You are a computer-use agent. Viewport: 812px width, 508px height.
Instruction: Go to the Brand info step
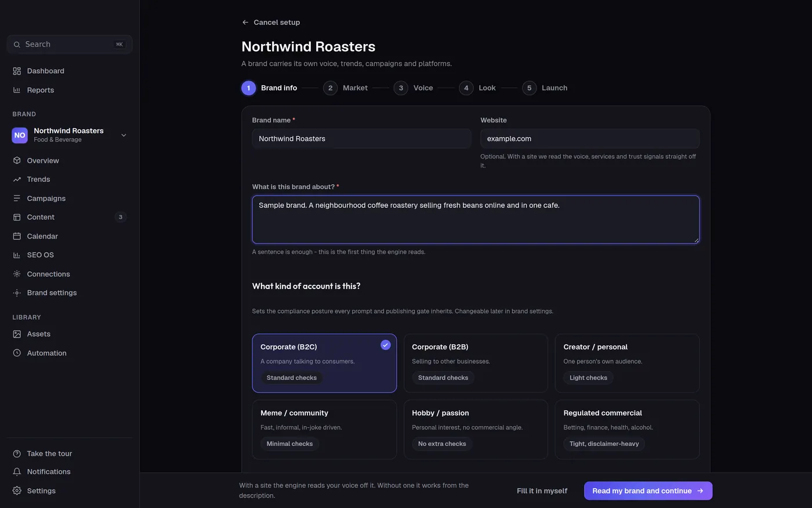pos(269,88)
